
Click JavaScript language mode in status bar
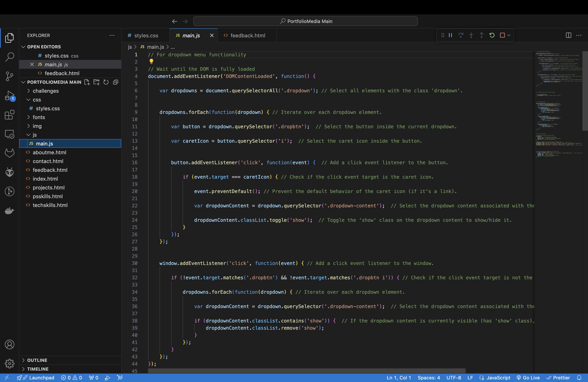click(x=498, y=378)
